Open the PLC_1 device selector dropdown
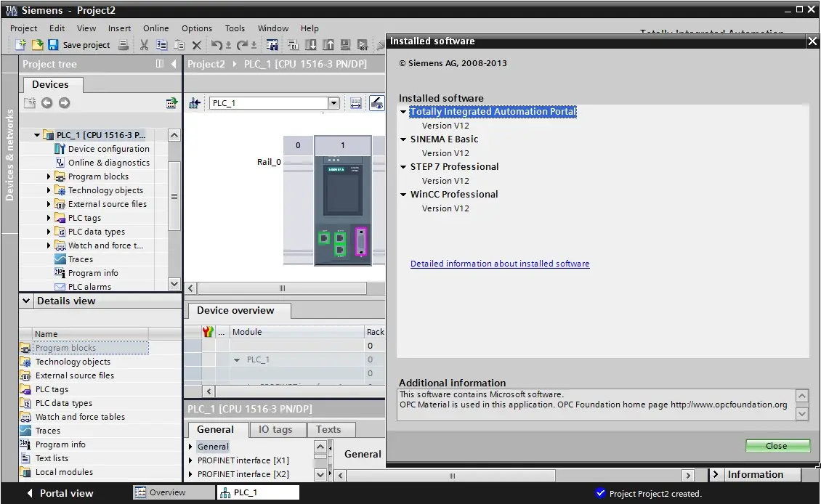This screenshot has width=821, height=504. point(334,103)
